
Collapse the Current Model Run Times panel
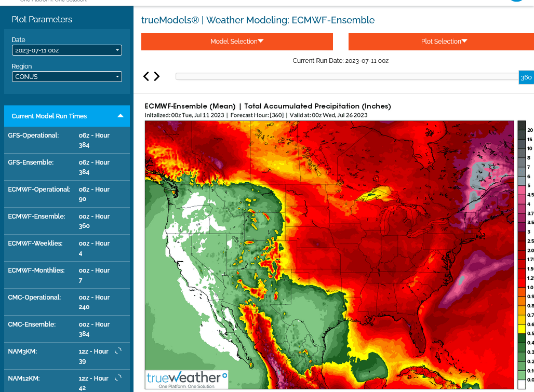tap(67, 116)
